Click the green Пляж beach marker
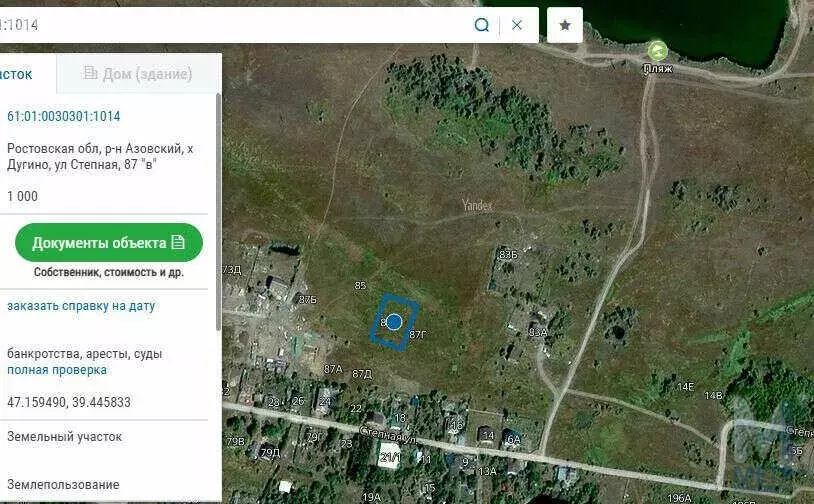This screenshot has width=814, height=504. [658, 51]
